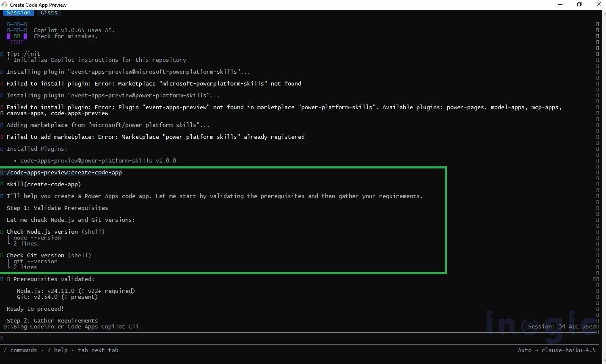The image size is (606, 364).
Task: Switch to the Session tab
Action: (x=19, y=13)
